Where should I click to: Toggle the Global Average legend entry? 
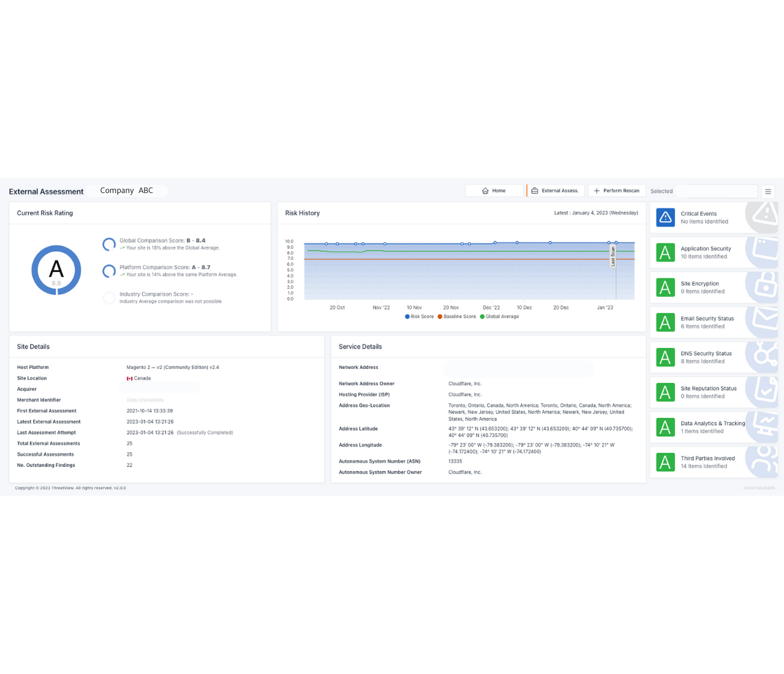[x=499, y=316]
